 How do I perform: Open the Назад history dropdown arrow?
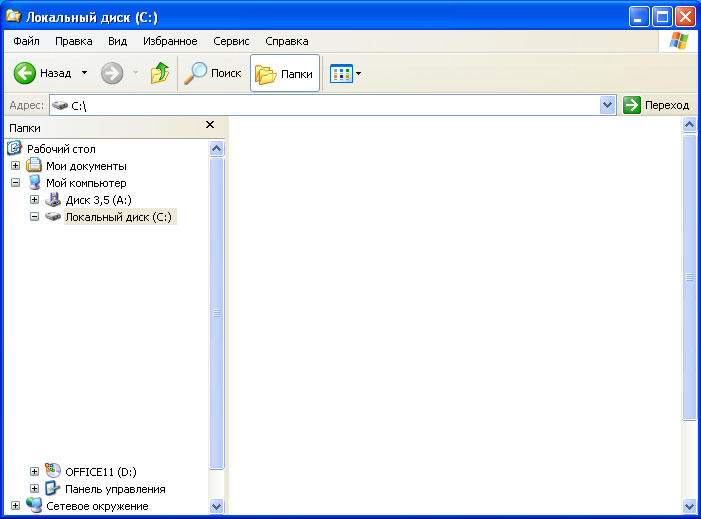pos(84,73)
